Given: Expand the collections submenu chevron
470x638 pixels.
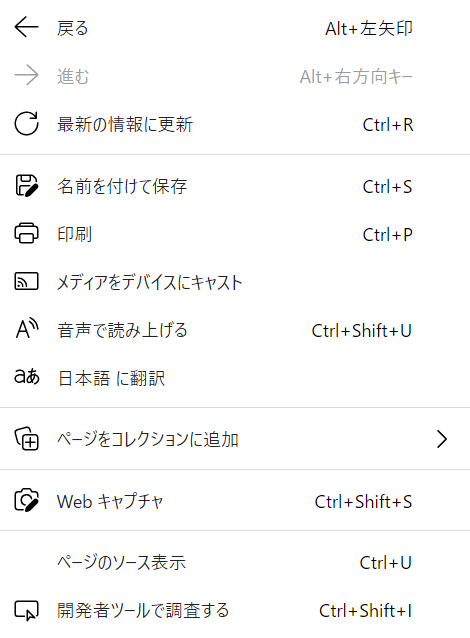Looking at the screenshot, I should [442, 439].
